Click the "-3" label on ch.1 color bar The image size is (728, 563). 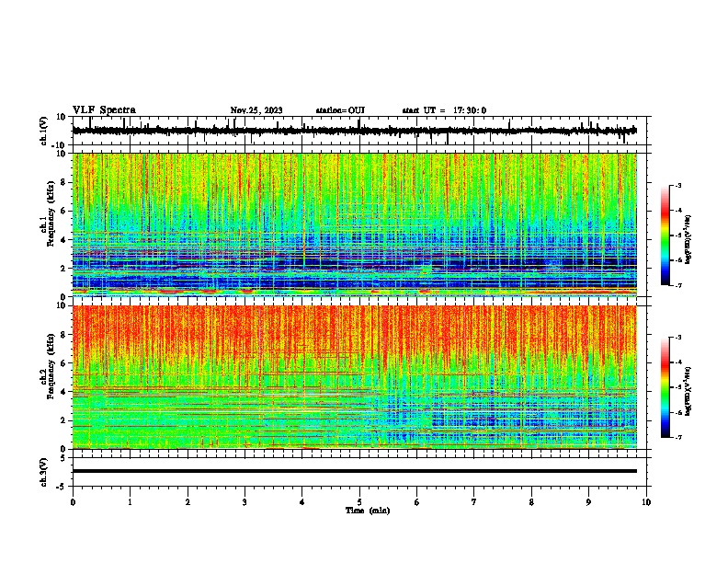point(677,185)
